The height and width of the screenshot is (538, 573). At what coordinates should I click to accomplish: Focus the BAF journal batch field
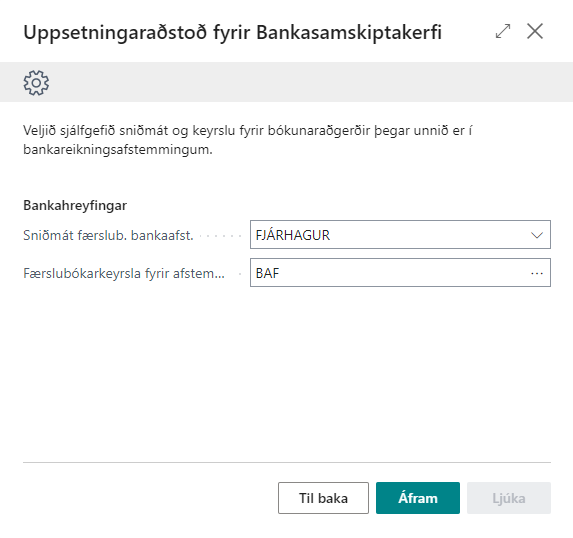point(400,273)
